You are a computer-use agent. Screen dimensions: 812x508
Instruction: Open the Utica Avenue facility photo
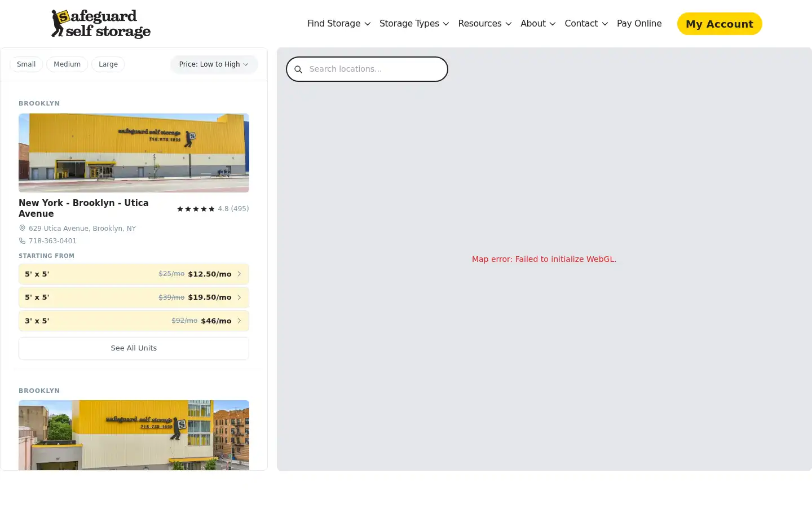(x=134, y=153)
